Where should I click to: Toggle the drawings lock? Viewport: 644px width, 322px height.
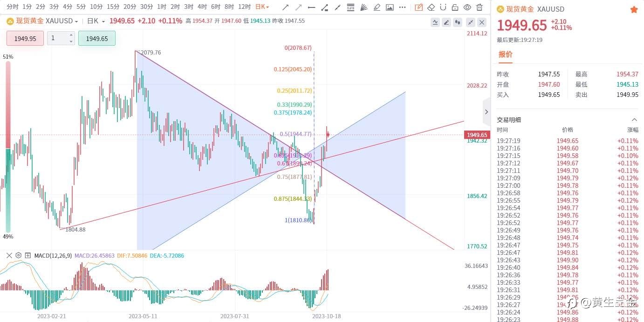tap(455, 7)
